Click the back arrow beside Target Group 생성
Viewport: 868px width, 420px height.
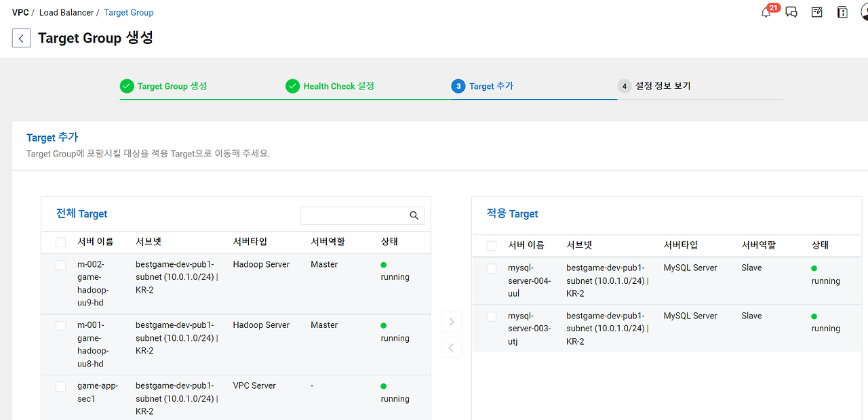(x=22, y=38)
